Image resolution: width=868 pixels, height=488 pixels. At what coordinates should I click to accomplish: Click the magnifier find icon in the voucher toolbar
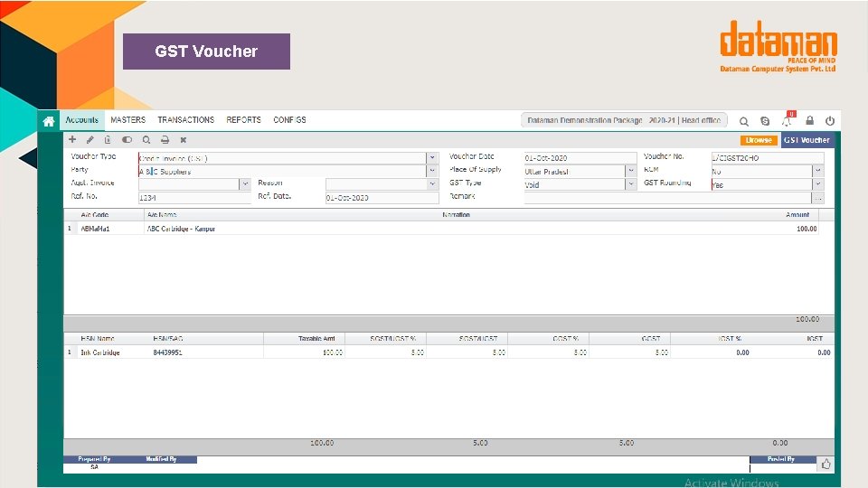coord(146,140)
